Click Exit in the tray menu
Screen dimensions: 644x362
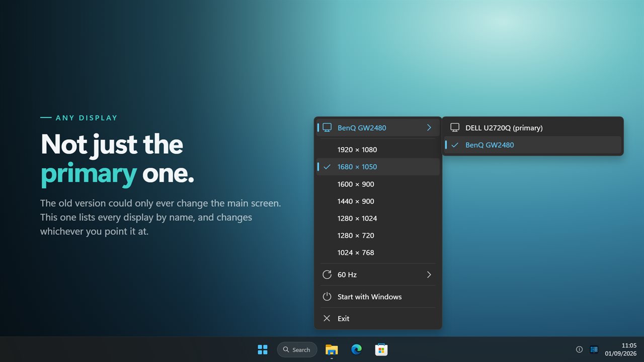click(x=378, y=318)
